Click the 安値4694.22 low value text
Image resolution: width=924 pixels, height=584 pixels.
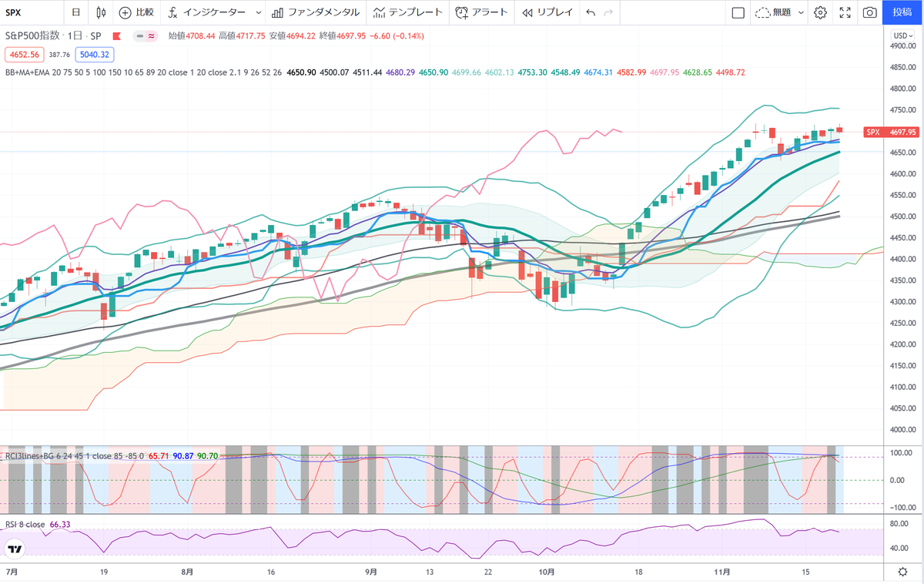293,36
